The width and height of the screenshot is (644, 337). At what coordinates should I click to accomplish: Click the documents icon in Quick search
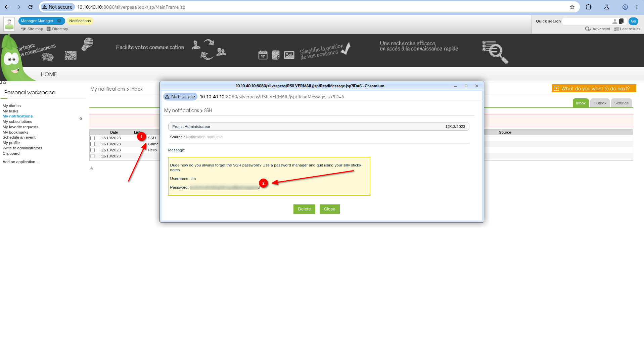621,21
